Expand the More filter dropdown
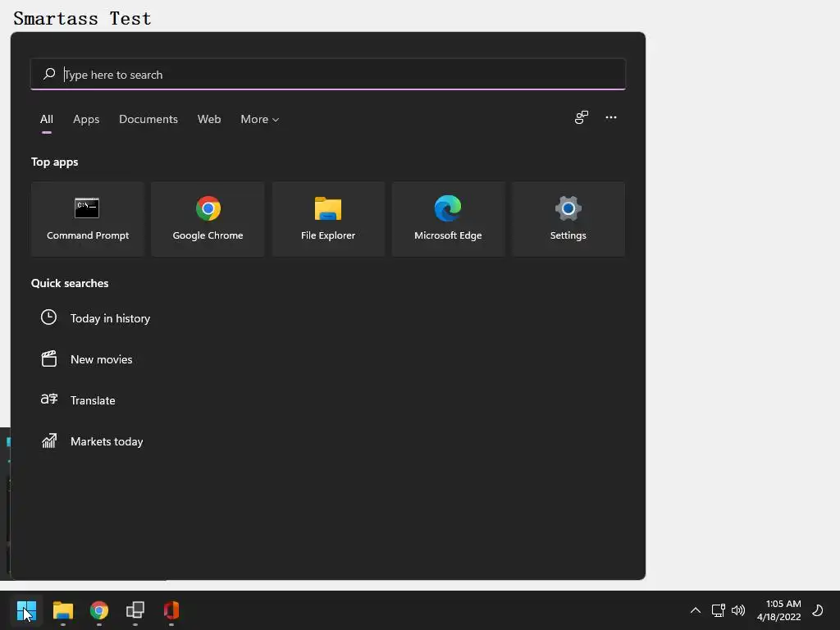 click(260, 120)
